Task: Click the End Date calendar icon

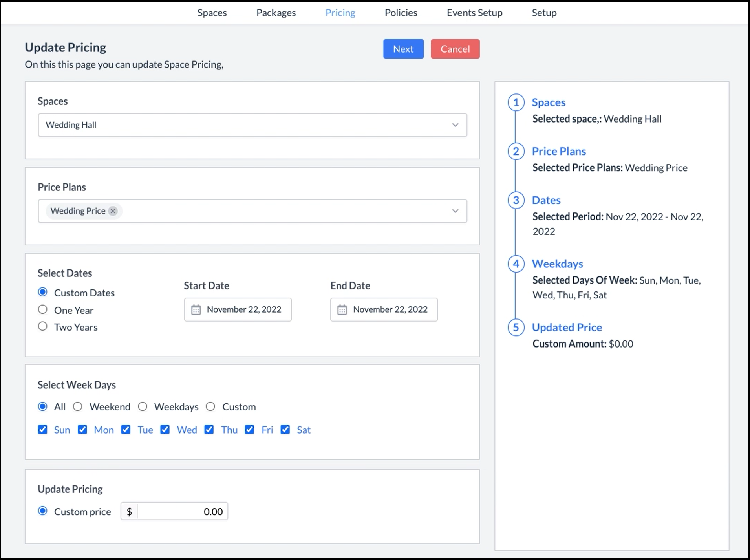Action: [342, 310]
